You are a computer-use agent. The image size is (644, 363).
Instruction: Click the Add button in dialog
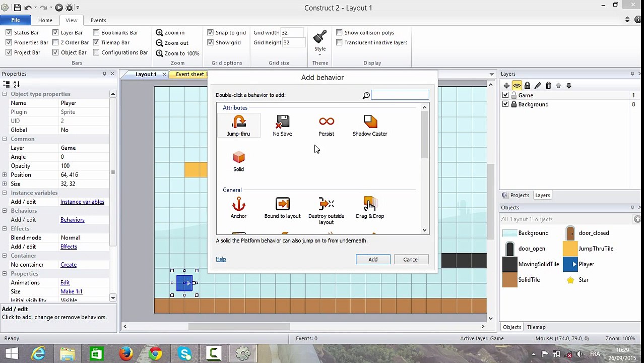coord(373,260)
